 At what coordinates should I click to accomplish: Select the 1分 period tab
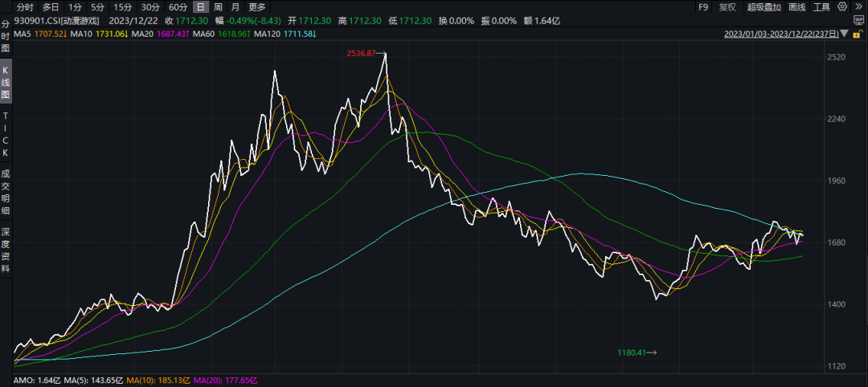click(x=76, y=7)
